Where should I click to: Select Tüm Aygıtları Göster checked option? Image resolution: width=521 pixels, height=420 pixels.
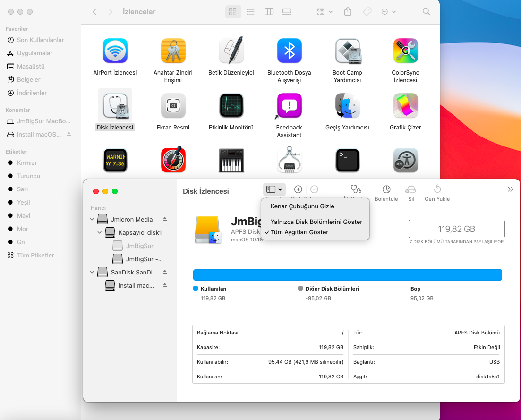299,232
